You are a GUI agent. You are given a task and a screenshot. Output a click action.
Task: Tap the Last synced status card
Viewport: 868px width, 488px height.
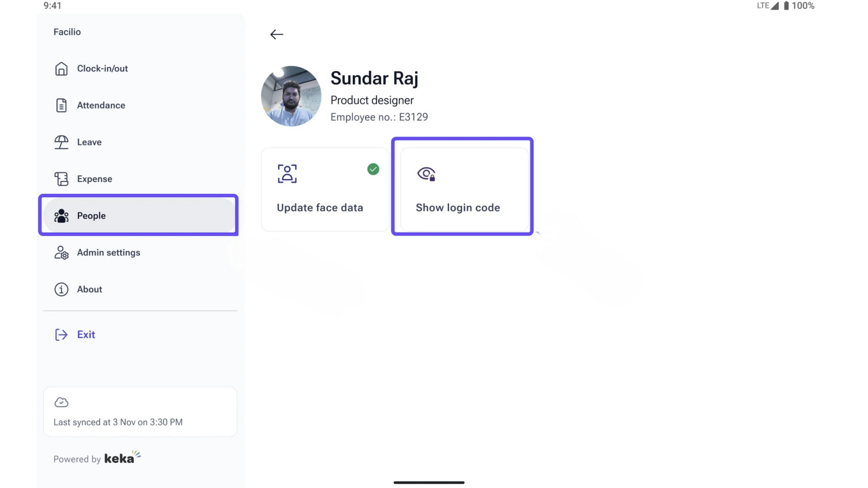click(140, 412)
